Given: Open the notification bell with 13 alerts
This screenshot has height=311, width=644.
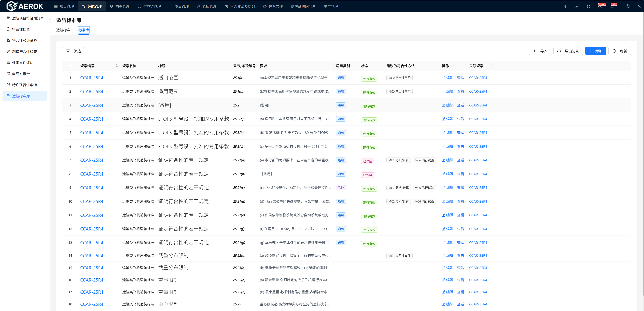Looking at the screenshot, I should coord(612,7).
